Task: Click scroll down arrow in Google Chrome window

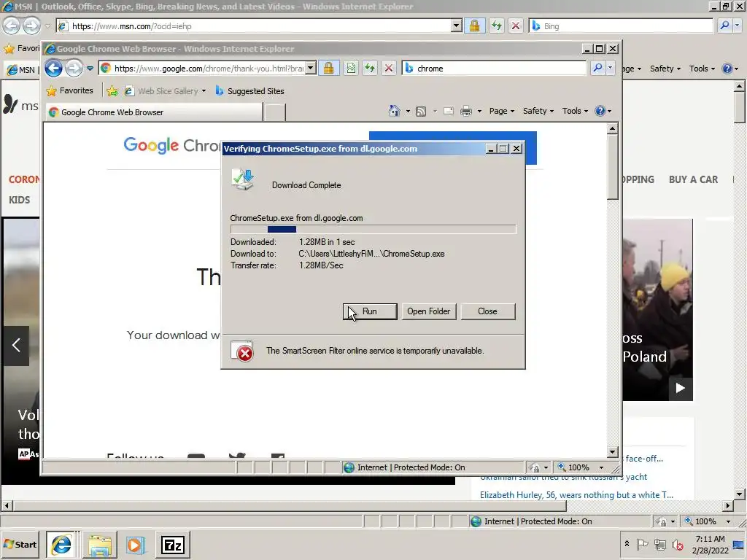Action: click(613, 452)
